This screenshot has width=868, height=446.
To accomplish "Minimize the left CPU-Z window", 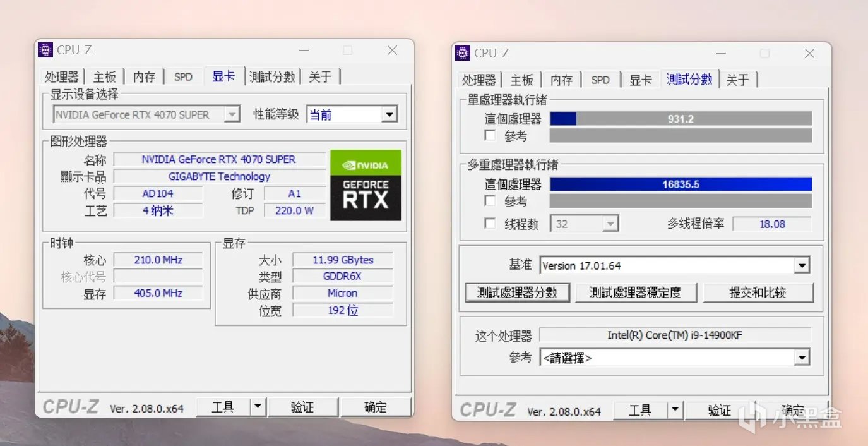I will pos(304,51).
